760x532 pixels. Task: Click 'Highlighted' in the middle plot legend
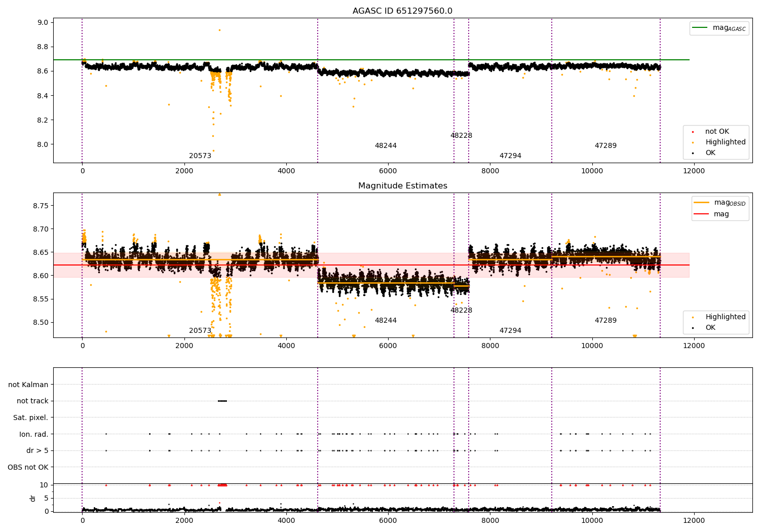click(x=726, y=317)
